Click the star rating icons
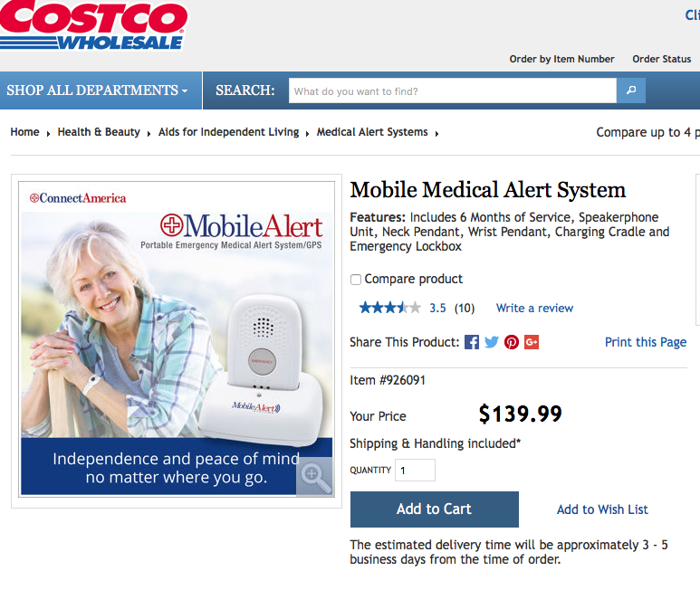Viewport: 700px width, 590px height. 389,308
